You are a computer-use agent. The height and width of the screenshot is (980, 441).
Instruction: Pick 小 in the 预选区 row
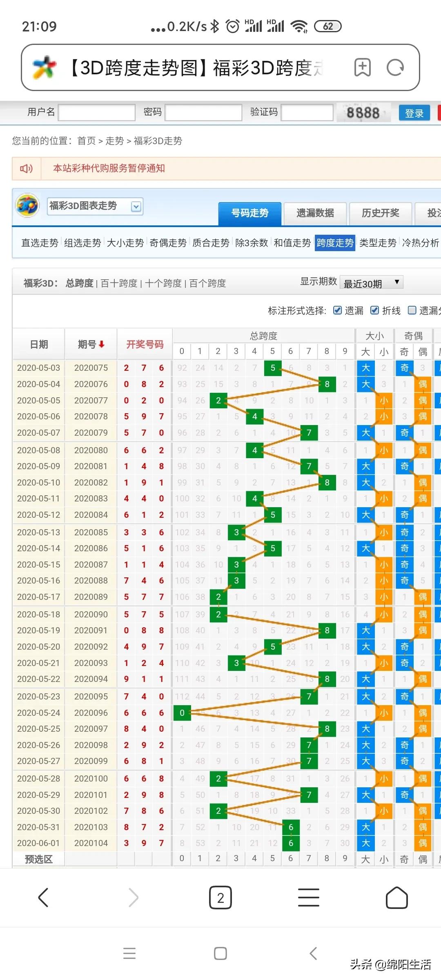click(384, 859)
